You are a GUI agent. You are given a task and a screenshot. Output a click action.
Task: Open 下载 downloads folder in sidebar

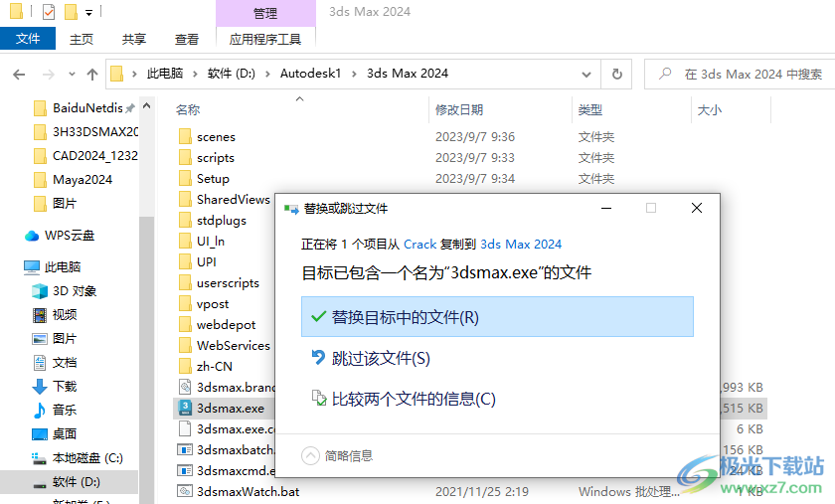(39, 387)
